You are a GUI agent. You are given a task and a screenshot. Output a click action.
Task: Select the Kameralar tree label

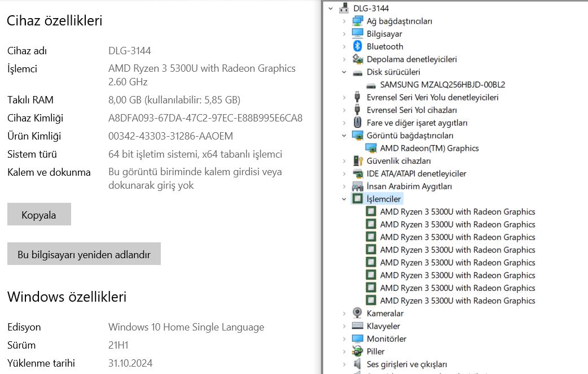point(385,313)
